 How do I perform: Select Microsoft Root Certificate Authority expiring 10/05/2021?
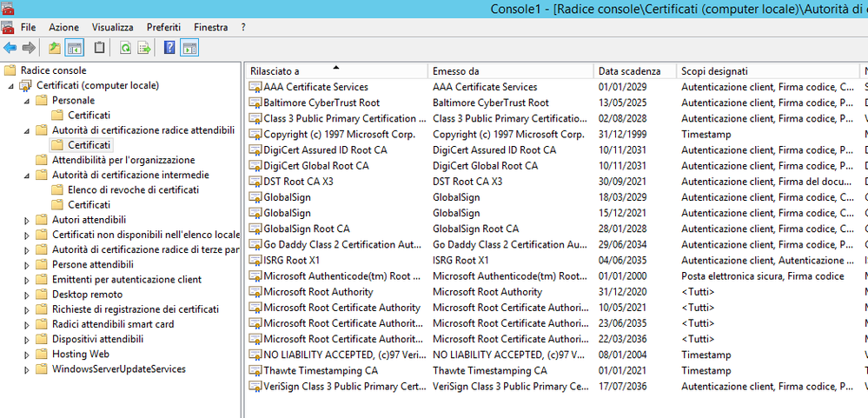pos(556,308)
